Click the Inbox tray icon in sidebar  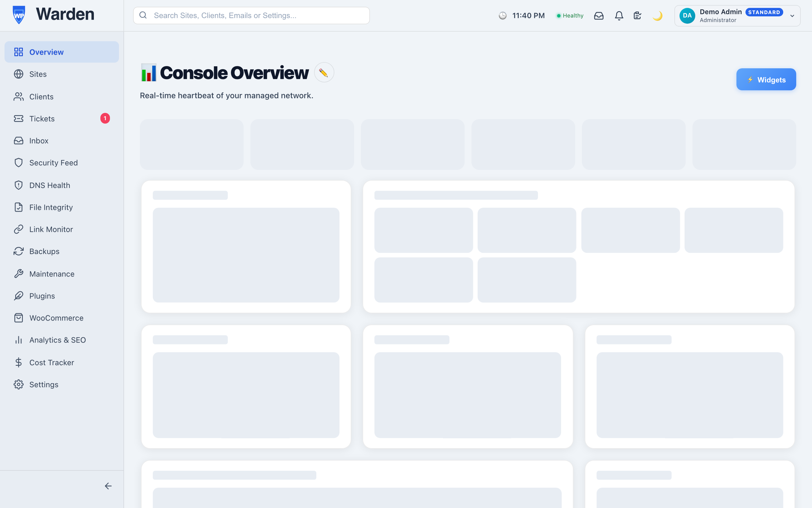pos(18,141)
